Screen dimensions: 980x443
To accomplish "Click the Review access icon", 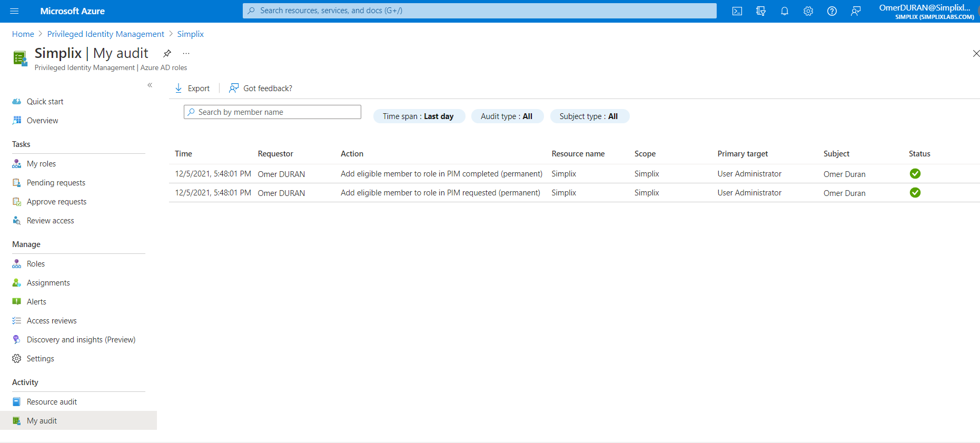I will [17, 221].
